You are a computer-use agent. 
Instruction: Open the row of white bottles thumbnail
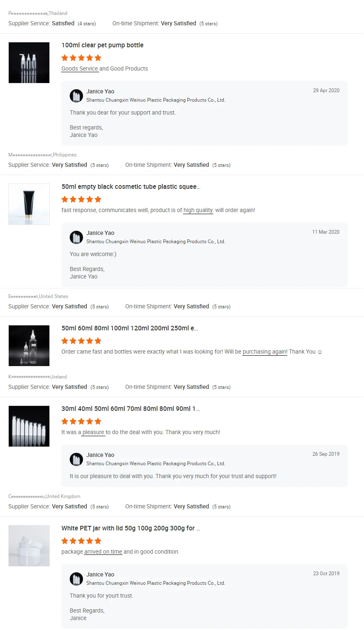pos(29,426)
